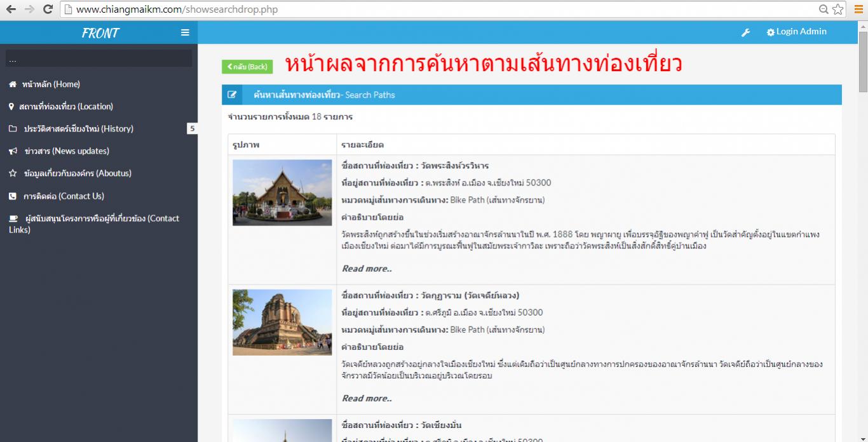Screen dimensions: 868x442
Task: Click address ต.ศรีภูมิ of วัดกุฏาราม entry
Action: (x=484, y=312)
